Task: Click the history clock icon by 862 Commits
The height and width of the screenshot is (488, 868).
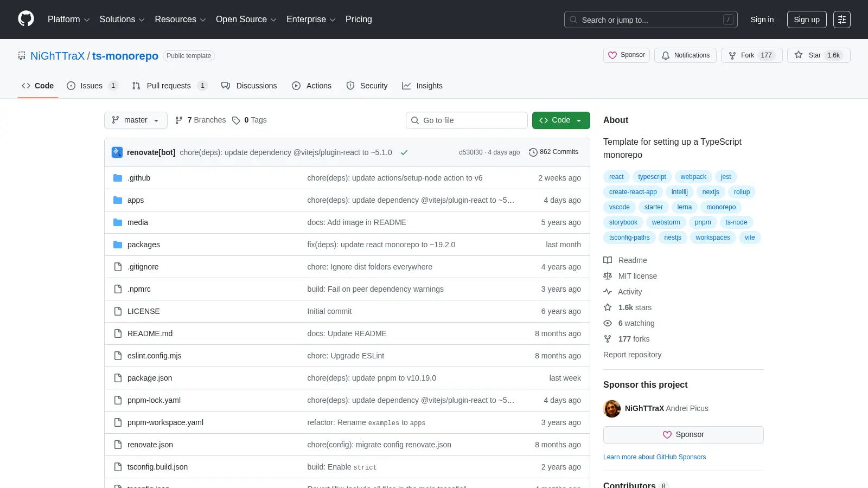Action: (533, 152)
